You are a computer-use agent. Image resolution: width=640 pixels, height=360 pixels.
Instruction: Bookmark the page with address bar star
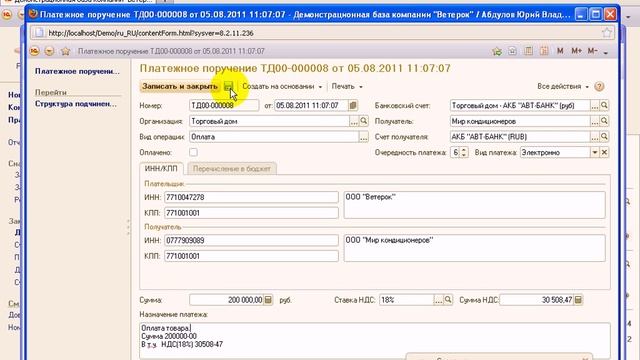pos(607,33)
